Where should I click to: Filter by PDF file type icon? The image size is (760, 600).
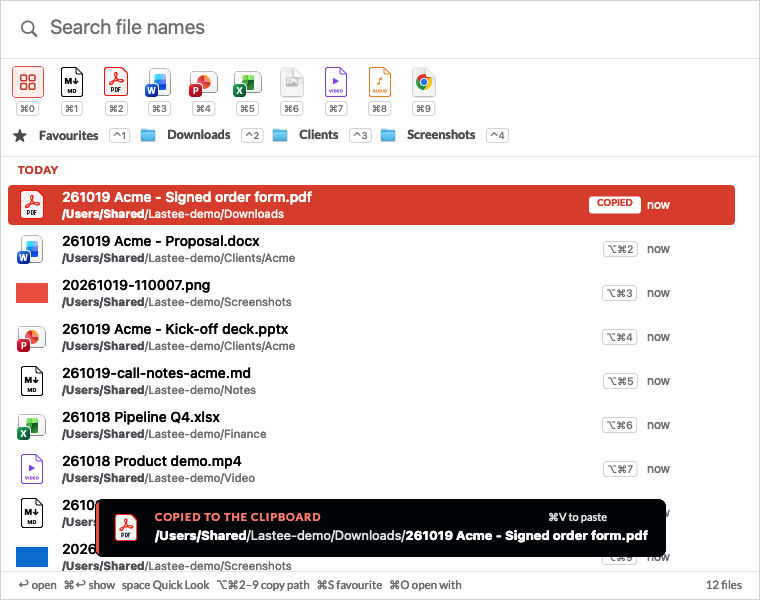click(116, 82)
